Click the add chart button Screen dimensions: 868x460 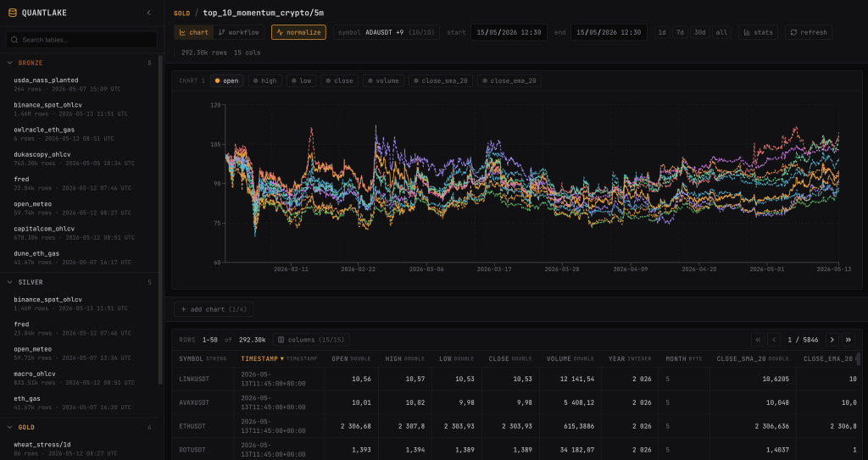click(x=214, y=309)
